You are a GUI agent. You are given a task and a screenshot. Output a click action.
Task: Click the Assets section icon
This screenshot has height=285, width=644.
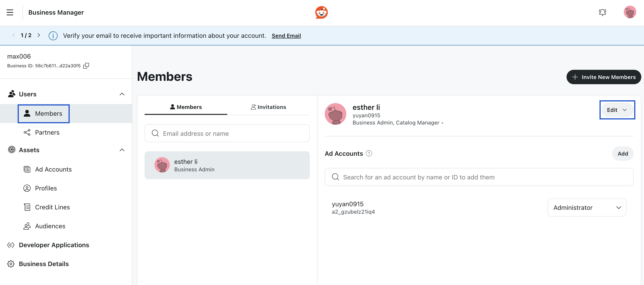[11, 150]
